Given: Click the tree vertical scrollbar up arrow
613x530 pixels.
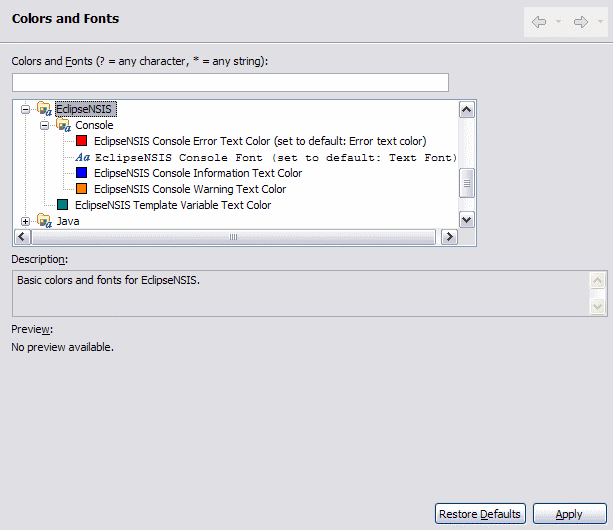Looking at the screenshot, I should 466,110.
